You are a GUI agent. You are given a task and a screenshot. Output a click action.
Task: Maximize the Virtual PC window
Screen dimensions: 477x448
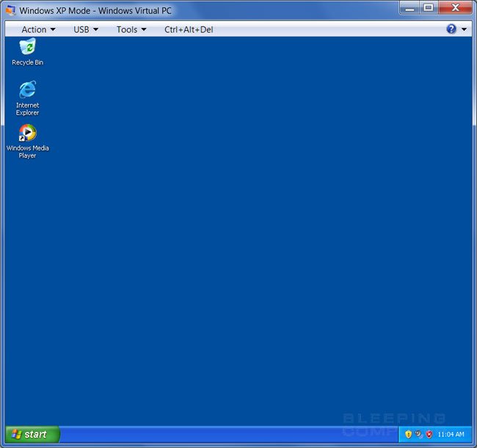(x=429, y=8)
